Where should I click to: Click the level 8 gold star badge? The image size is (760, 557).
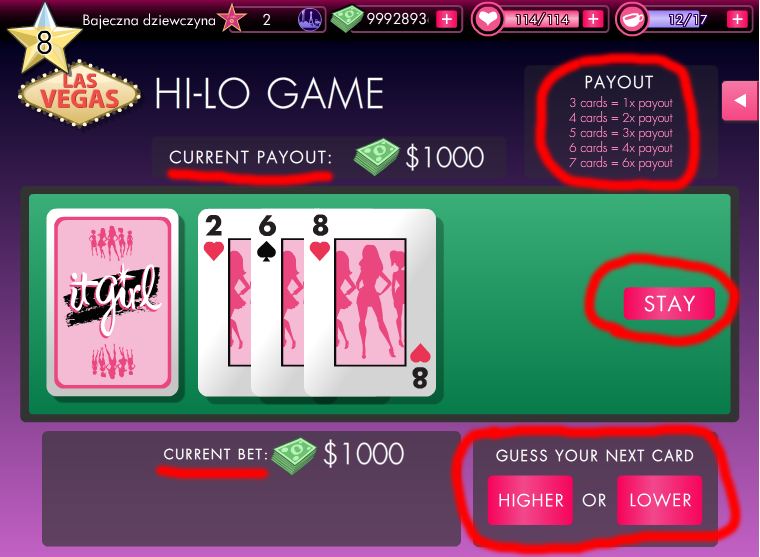point(45,40)
